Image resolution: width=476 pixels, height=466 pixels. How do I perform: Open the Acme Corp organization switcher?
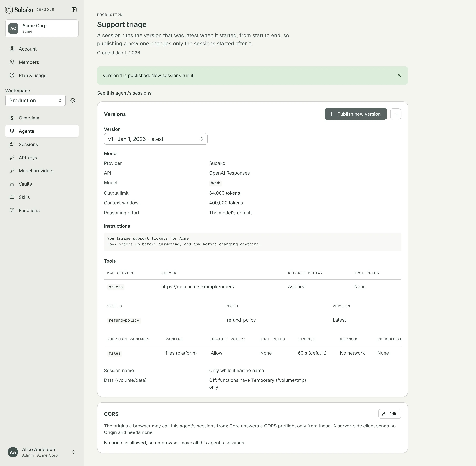point(42,28)
